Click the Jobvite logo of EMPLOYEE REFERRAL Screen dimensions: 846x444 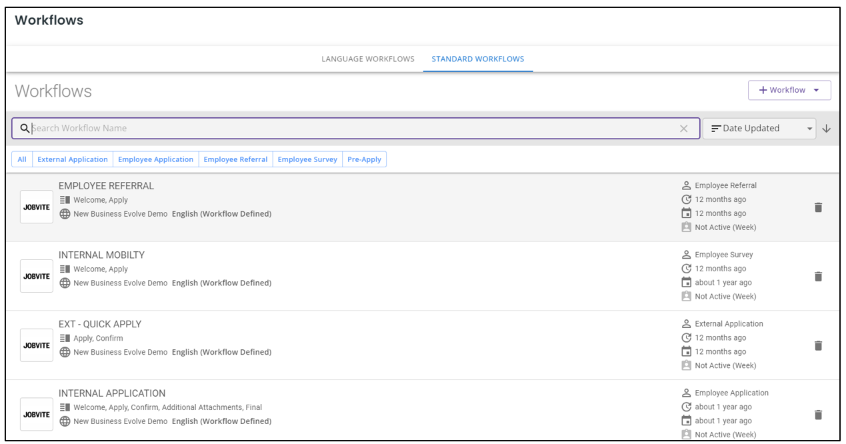(37, 207)
